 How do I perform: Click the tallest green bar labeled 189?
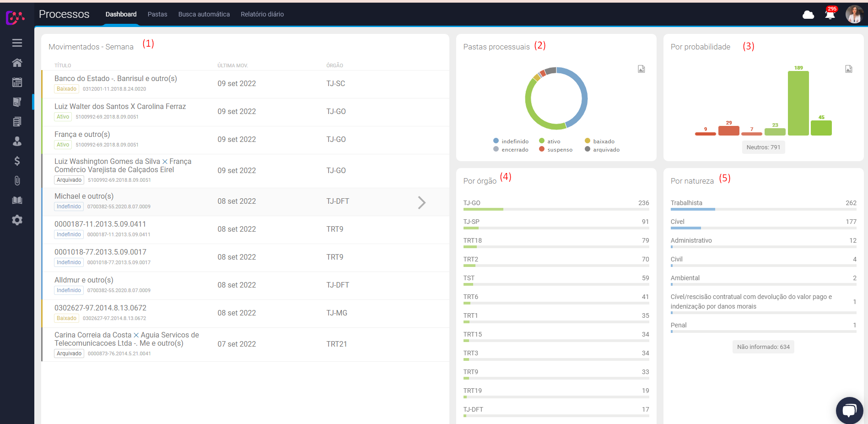(798, 103)
